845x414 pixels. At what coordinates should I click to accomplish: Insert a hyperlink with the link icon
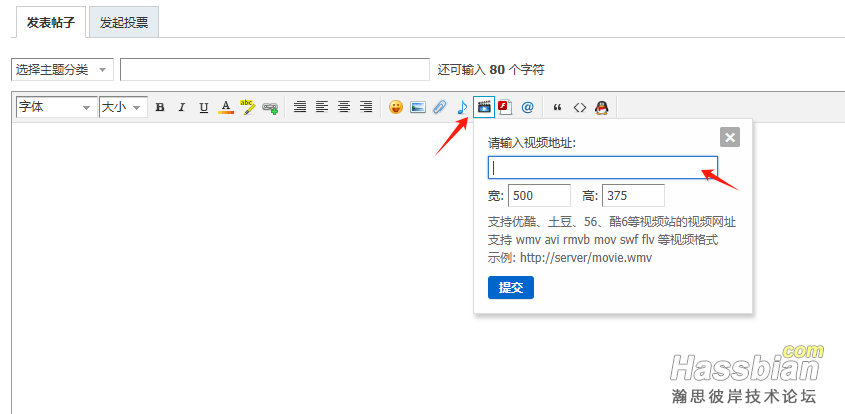(x=270, y=107)
